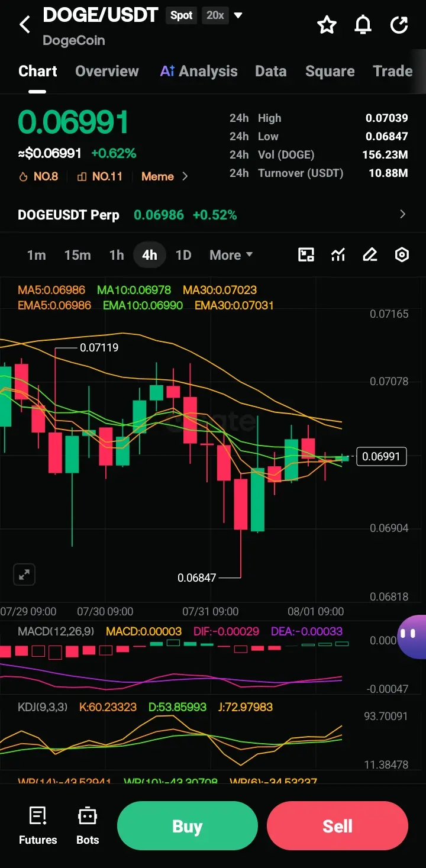Select the 1D timeframe

tap(183, 255)
